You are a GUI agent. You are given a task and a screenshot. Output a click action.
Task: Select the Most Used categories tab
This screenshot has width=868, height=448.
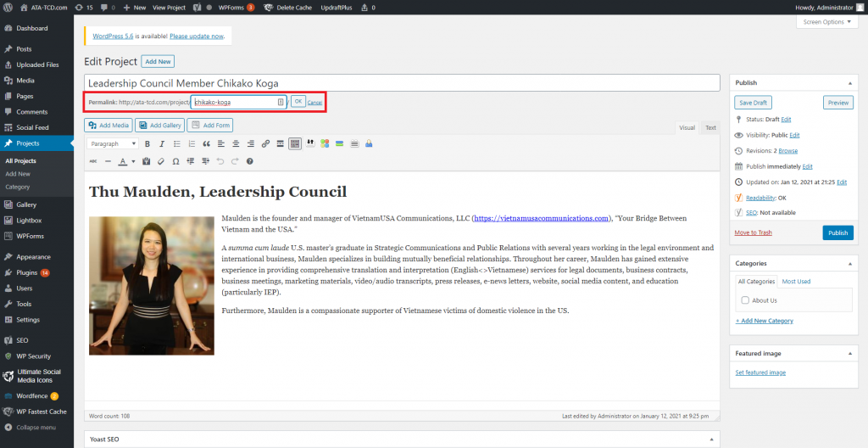(795, 281)
